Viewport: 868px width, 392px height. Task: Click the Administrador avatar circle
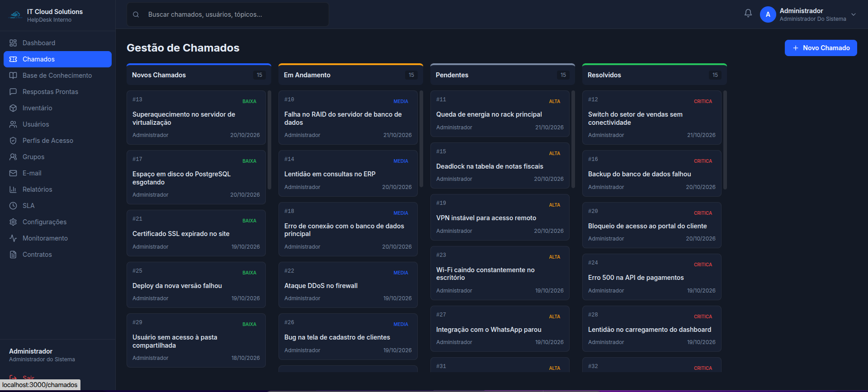[768, 14]
